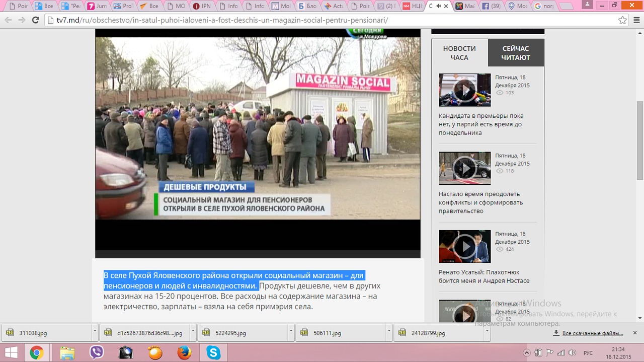The height and width of the screenshot is (362, 644).
Task: Open volume speaker tray icon
Action: point(573,353)
